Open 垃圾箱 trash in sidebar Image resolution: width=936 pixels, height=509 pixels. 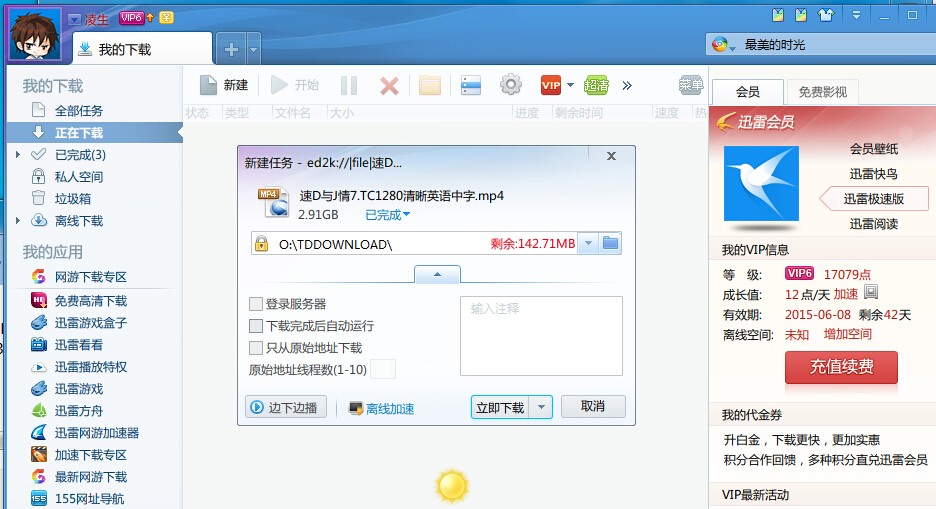pyautogui.click(x=73, y=199)
